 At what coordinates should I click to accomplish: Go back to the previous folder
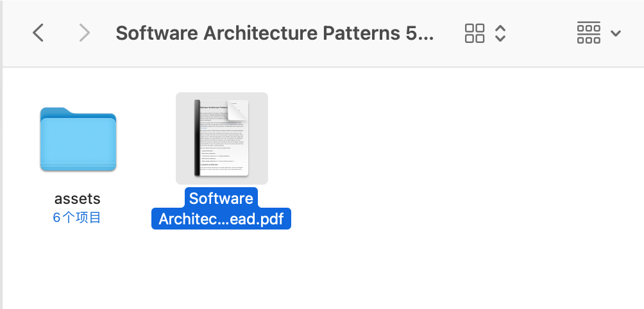pos(38,33)
